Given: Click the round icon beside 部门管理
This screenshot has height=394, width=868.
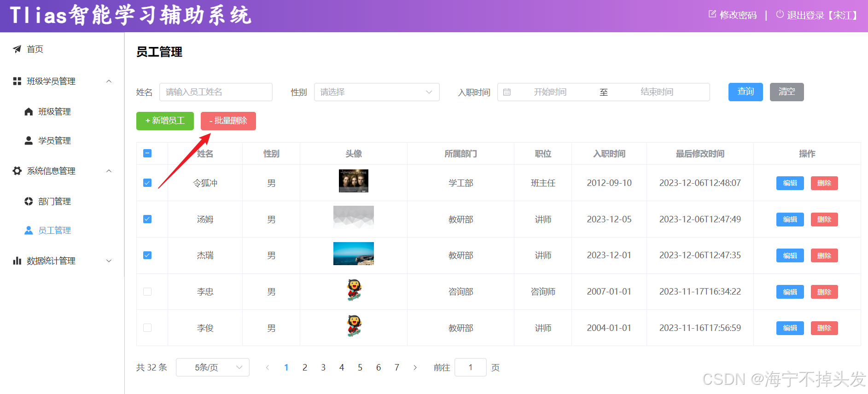Looking at the screenshot, I should 29,201.
